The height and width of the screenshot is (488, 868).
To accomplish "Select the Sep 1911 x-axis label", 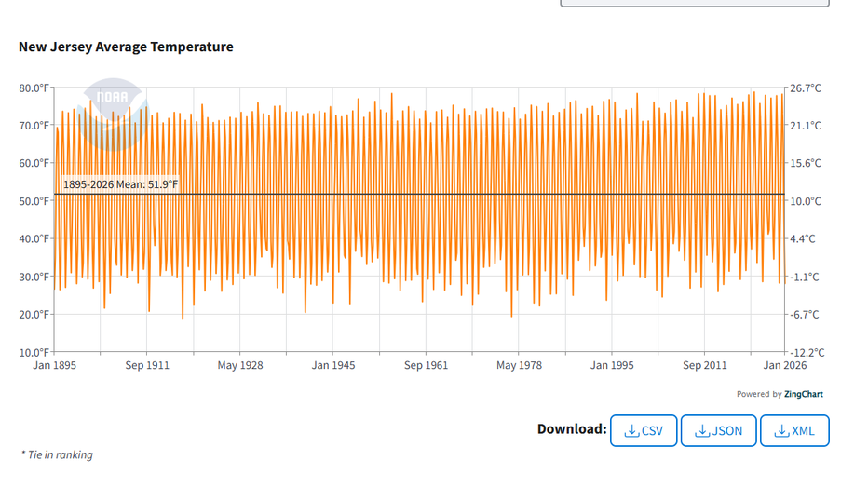I will pos(147,365).
